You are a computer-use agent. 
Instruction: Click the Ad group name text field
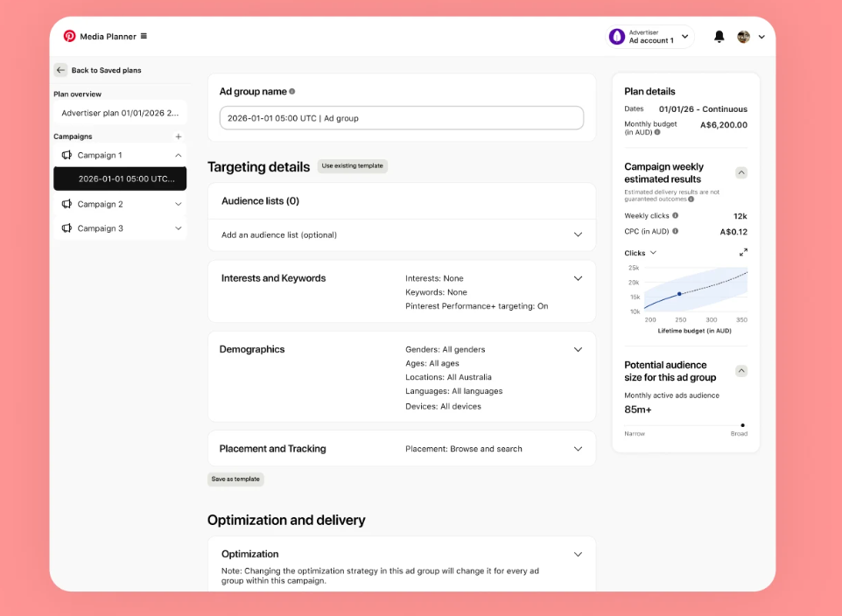coord(401,118)
